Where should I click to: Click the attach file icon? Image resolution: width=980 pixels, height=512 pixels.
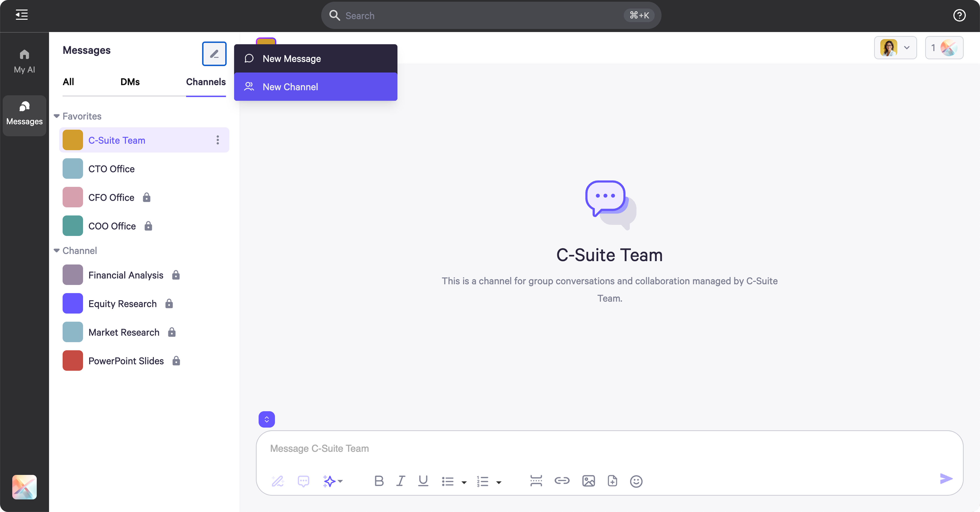coord(612,481)
